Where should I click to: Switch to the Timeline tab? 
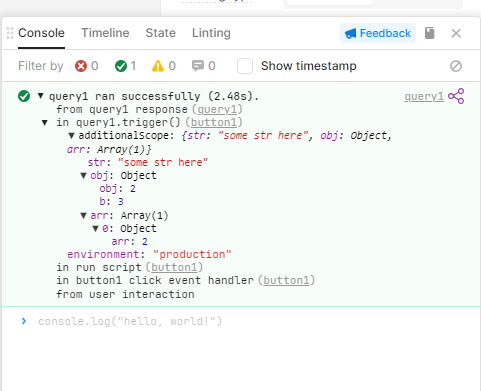click(x=105, y=33)
